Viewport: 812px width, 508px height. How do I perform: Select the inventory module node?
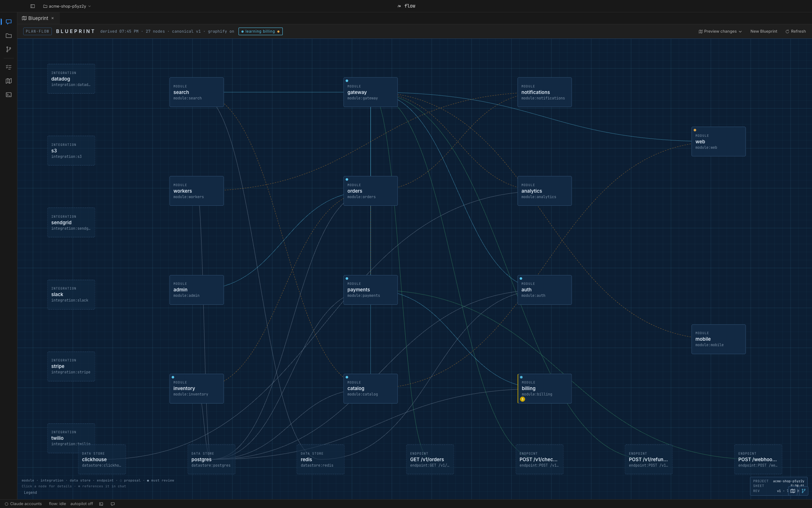tap(196, 388)
